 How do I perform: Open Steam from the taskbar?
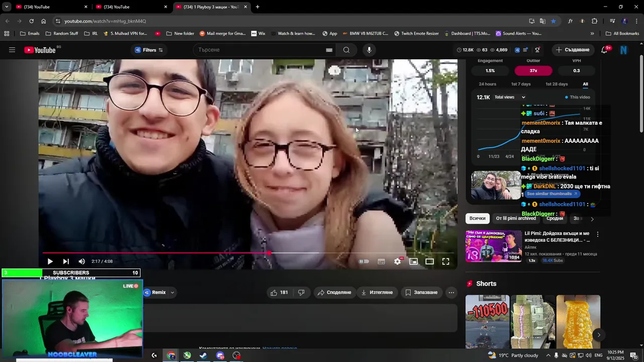pyautogui.click(x=203, y=355)
